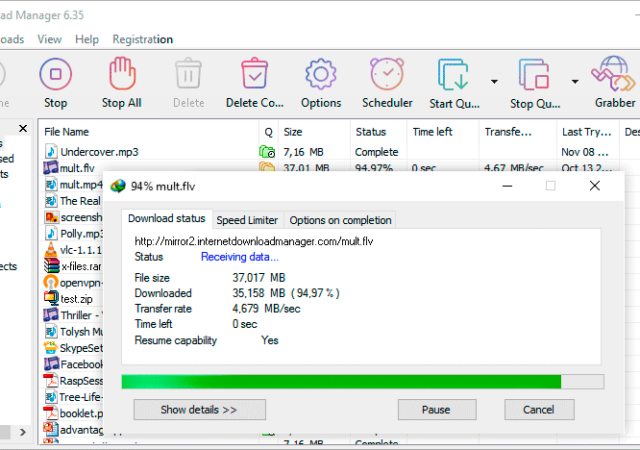
Task: Click the Thriller media file icon
Action: pos(51,315)
